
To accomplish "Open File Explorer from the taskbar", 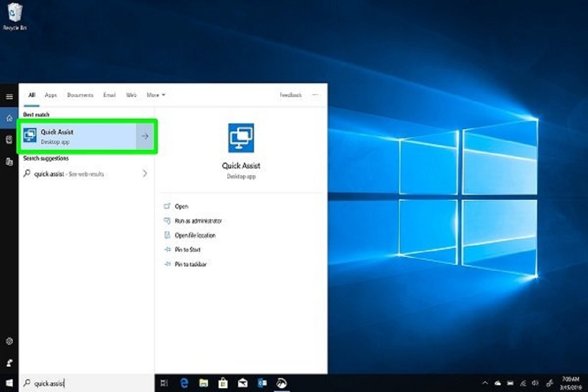I will click(x=204, y=383).
